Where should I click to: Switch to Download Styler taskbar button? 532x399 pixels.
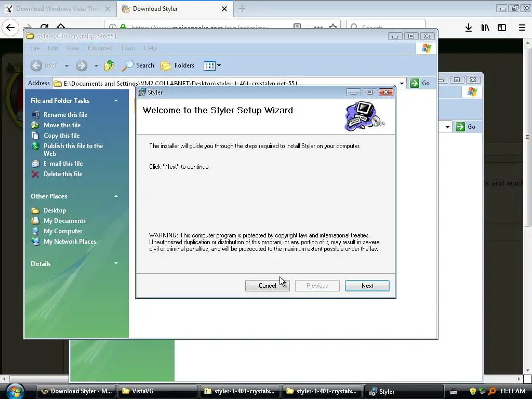click(76, 391)
